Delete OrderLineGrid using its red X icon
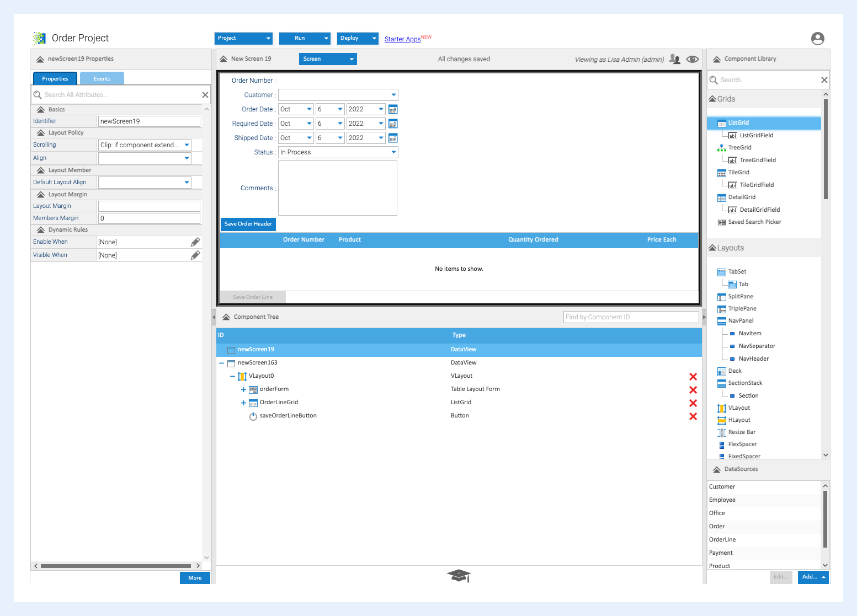Viewport: 857px width, 616px height. 693,403
